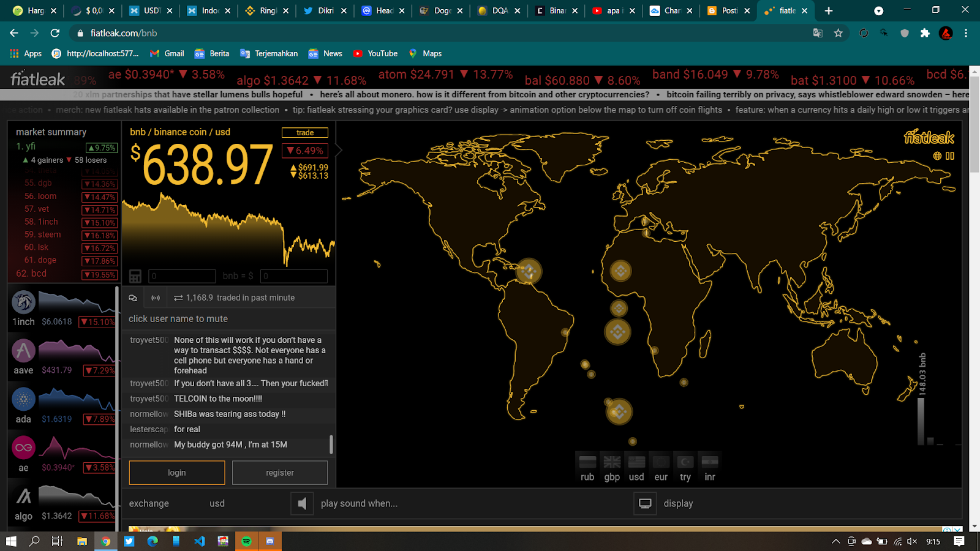Image resolution: width=980 pixels, height=551 pixels.
Task: Open the exchange selector
Action: [x=149, y=503]
